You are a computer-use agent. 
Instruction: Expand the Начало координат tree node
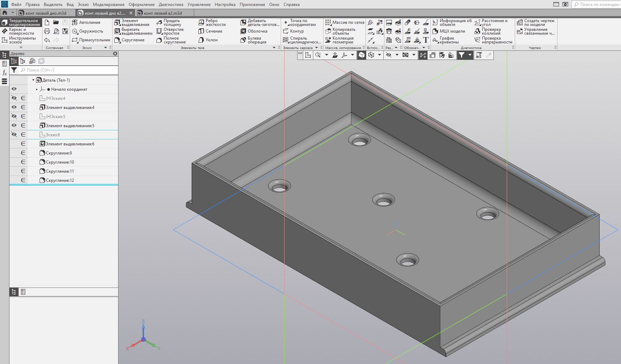(x=37, y=89)
